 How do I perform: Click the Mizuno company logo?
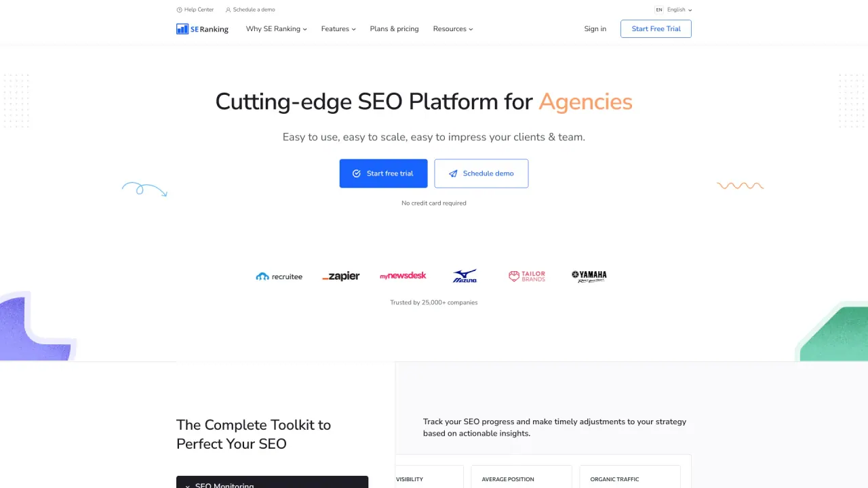click(x=465, y=276)
